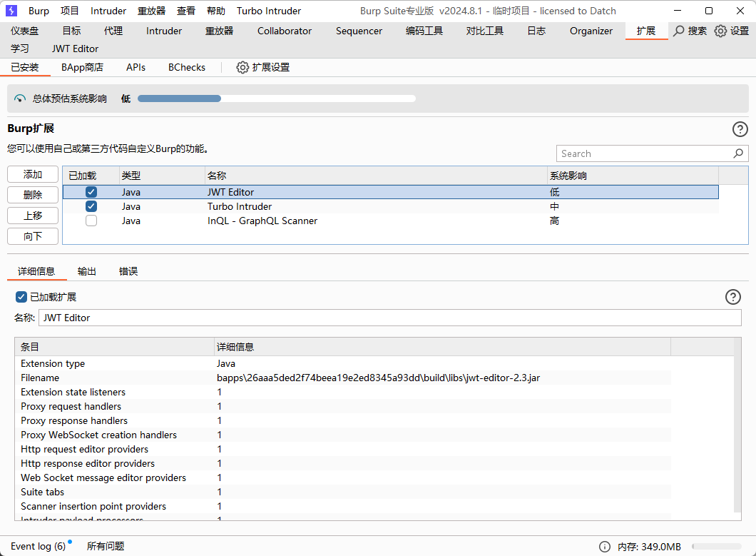The image size is (756, 556).
Task: Open the 查看 menu
Action: (185, 11)
